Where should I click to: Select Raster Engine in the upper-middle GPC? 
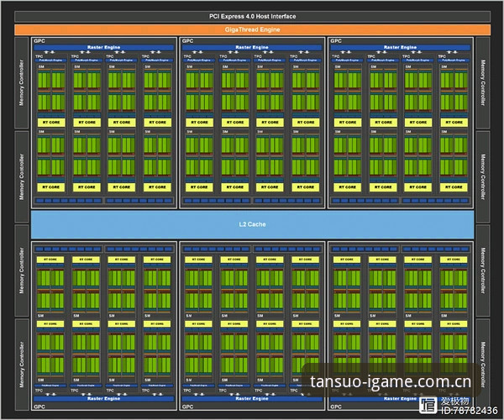252,47
